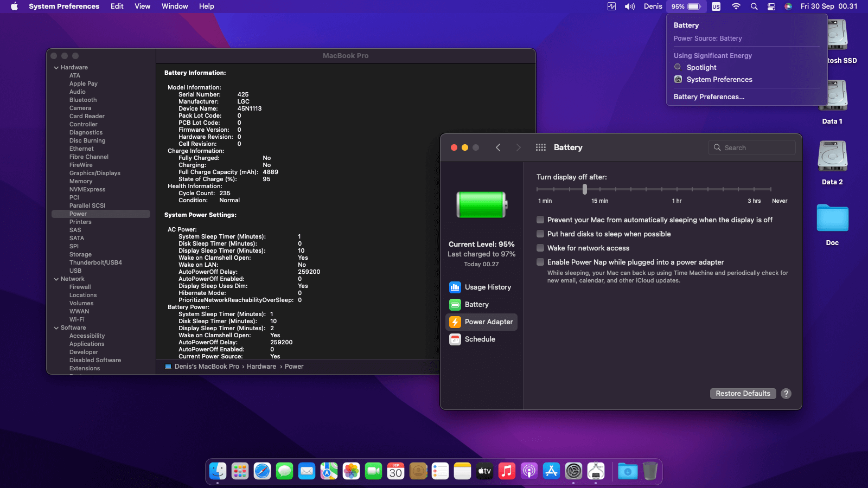Select Firewall in the Network list
The image size is (868, 488).
(80, 287)
